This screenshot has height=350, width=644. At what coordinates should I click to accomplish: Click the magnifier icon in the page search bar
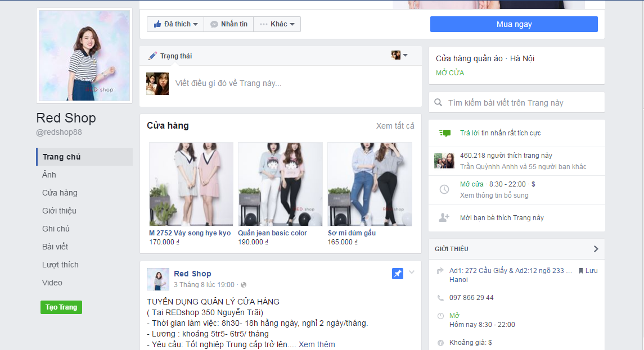(x=438, y=102)
